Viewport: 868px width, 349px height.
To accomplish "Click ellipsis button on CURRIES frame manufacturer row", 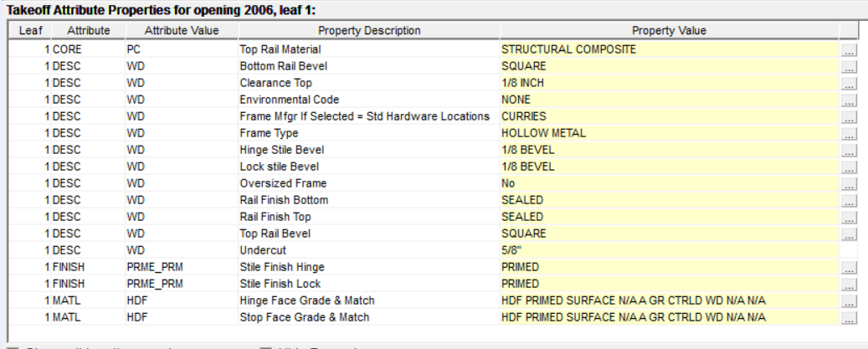I will 850,117.
